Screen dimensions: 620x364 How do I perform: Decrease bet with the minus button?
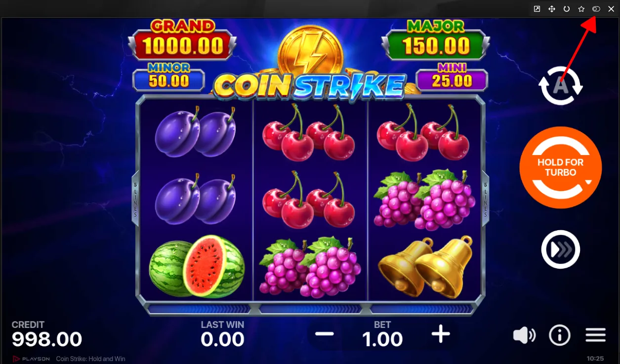(325, 334)
